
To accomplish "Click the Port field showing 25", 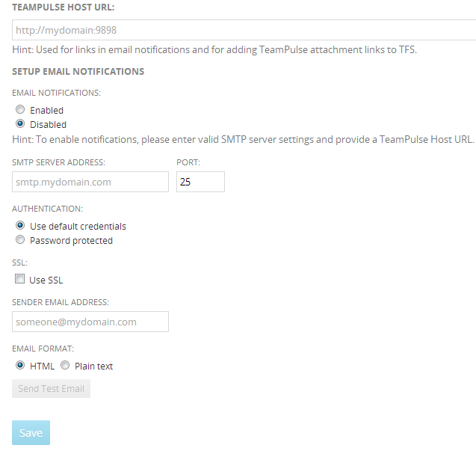I will 200,182.
